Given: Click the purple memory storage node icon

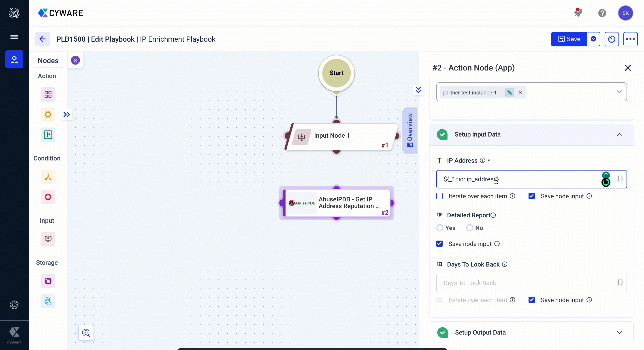Looking at the screenshot, I should [x=48, y=281].
